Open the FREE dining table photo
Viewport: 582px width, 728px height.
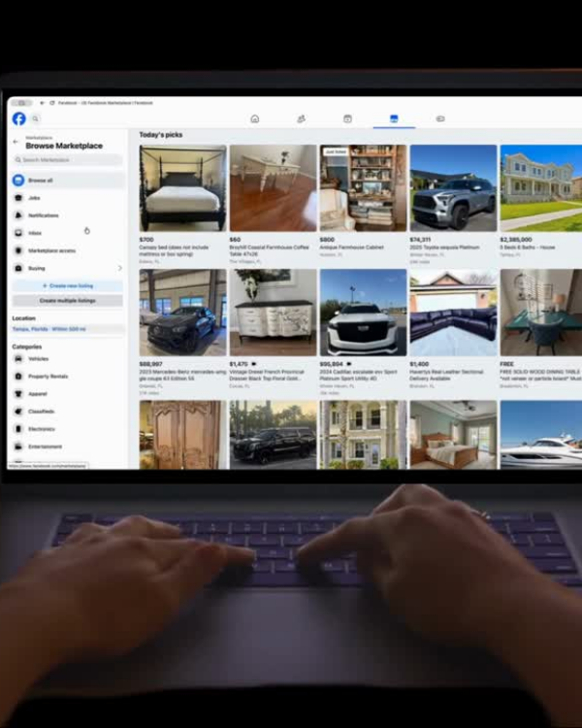tap(541, 313)
